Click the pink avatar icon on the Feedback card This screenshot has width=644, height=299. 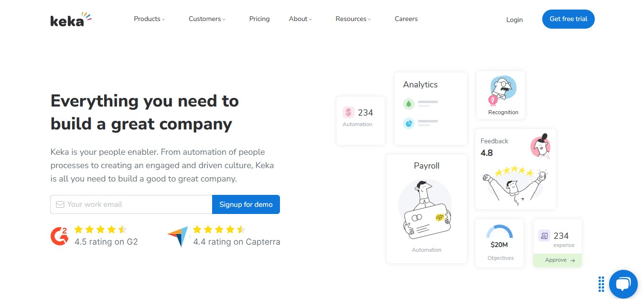540,147
